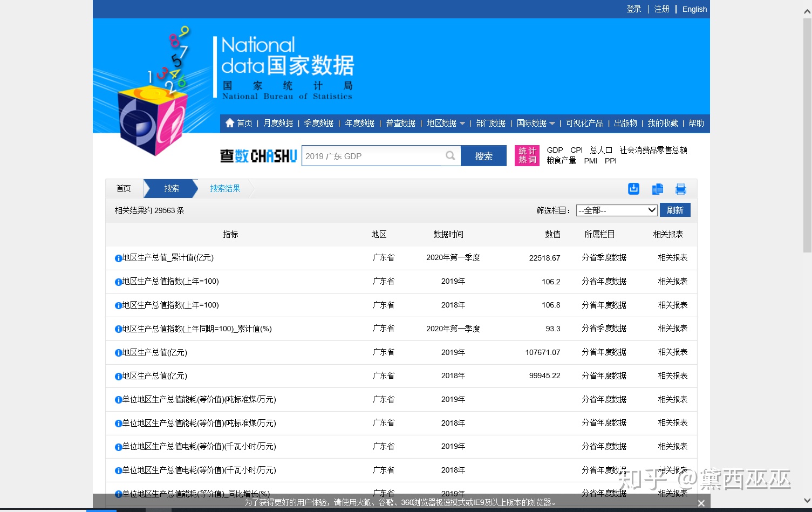Open the 国际数据 dropdown menu

536,123
